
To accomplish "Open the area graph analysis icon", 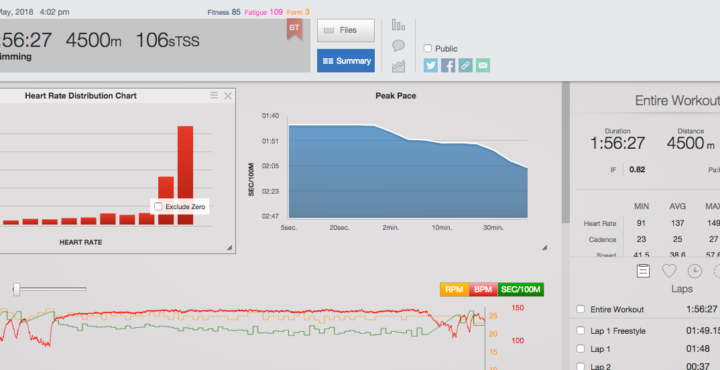I will 398,66.
